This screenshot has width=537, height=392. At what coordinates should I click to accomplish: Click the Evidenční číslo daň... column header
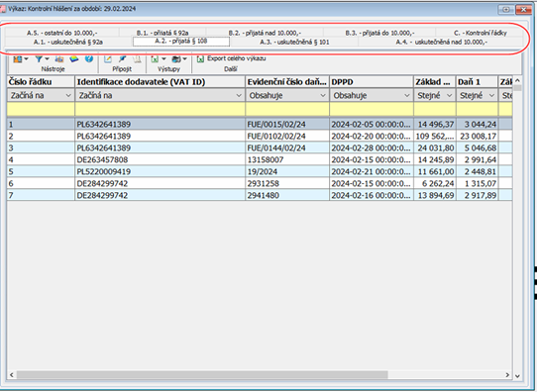click(x=287, y=82)
